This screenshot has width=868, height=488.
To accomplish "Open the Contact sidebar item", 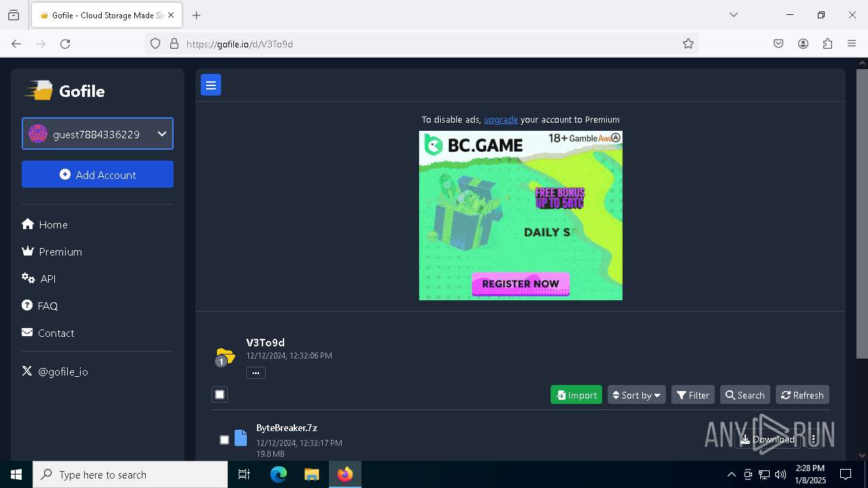I will click(x=48, y=333).
